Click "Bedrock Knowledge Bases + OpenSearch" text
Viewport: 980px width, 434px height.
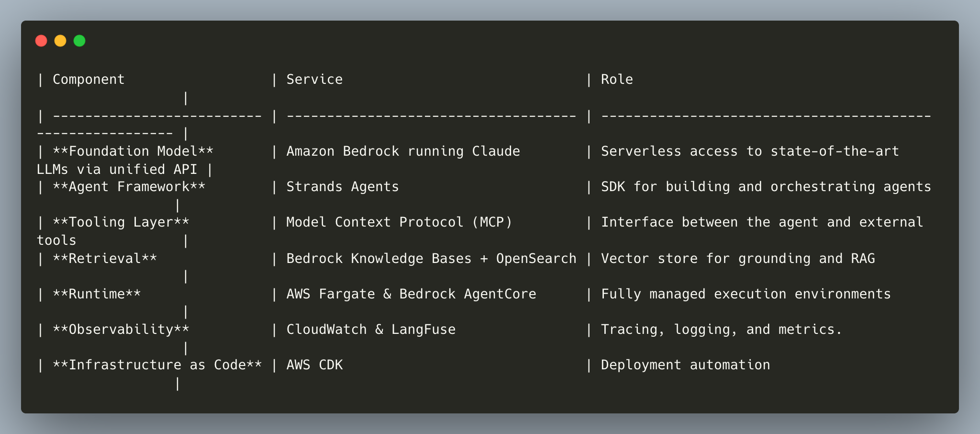pyautogui.click(x=431, y=259)
